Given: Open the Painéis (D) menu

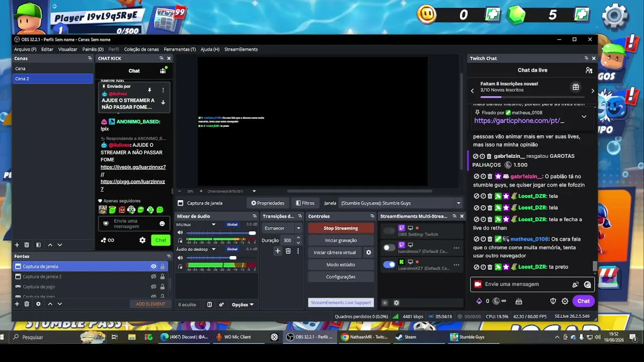Looking at the screenshot, I should [x=93, y=49].
